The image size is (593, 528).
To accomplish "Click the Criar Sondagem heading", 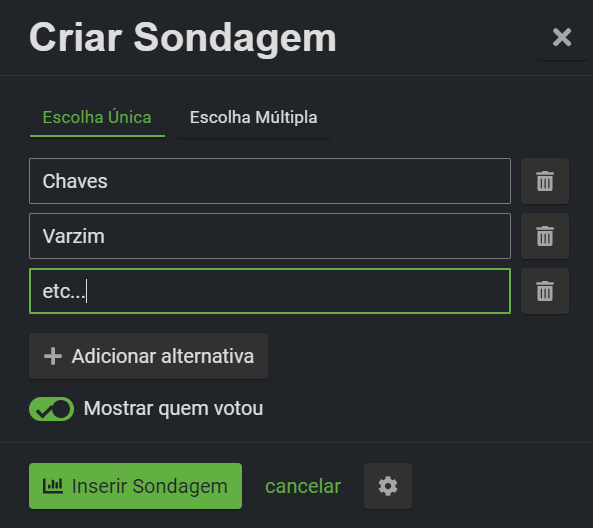I will point(183,38).
